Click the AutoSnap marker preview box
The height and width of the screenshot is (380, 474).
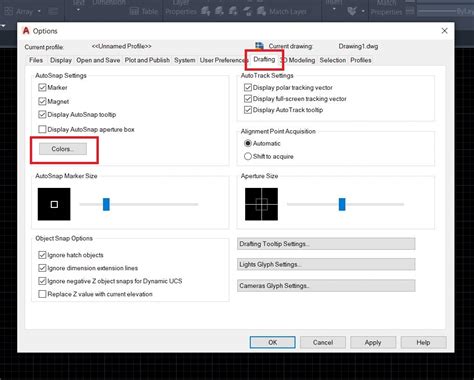click(x=54, y=204)
